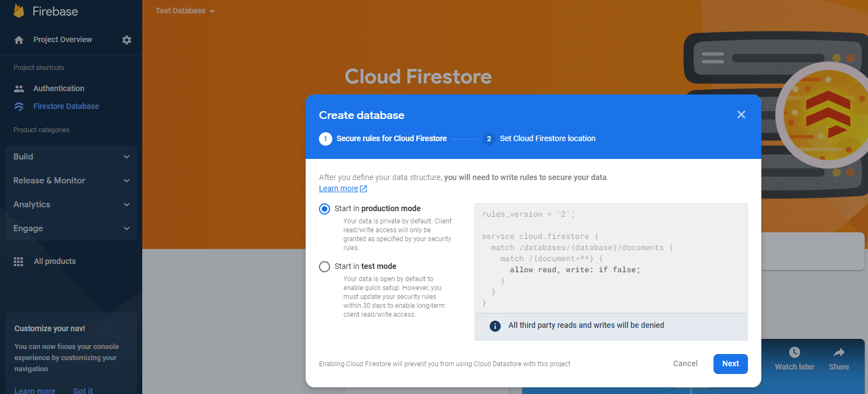The height and width of the screenshot is (394, 868).
Task: Click the Firebase flame logo
Action: pos(19,10)
